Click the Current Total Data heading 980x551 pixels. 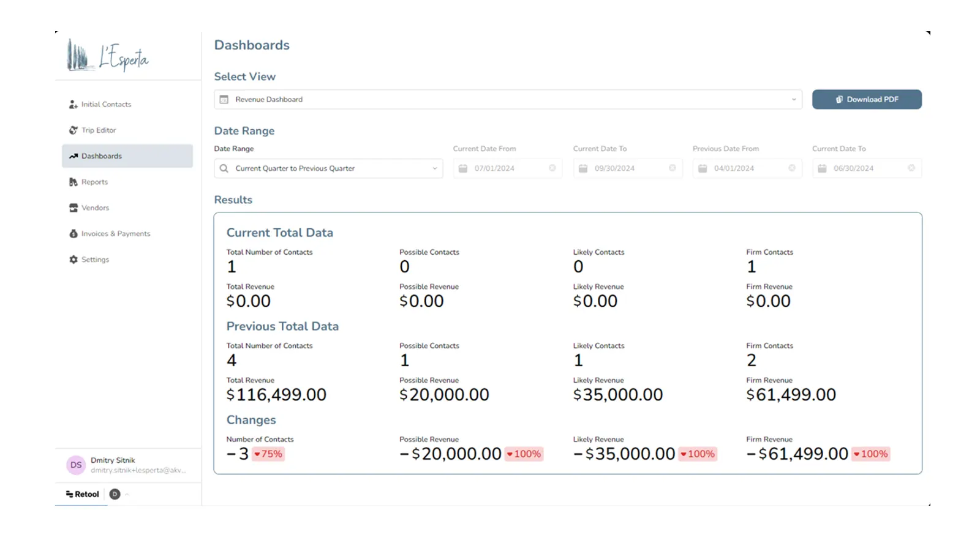280,233
